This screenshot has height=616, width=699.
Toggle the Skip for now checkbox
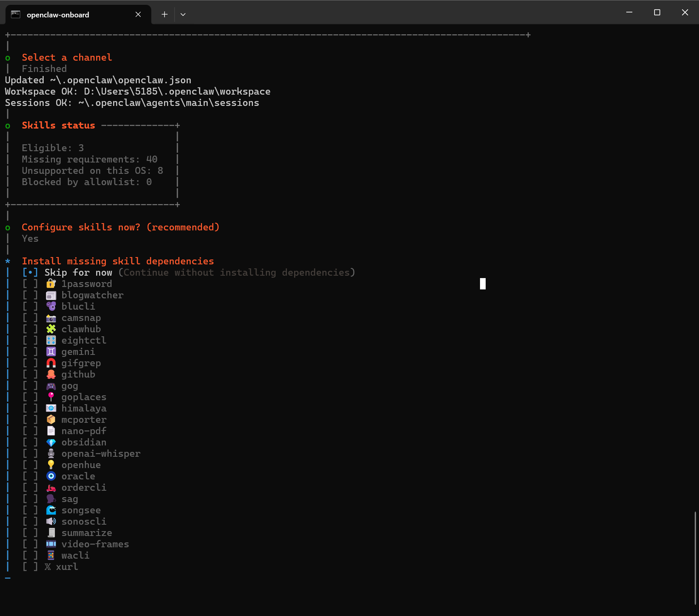[x=30, y=272]
